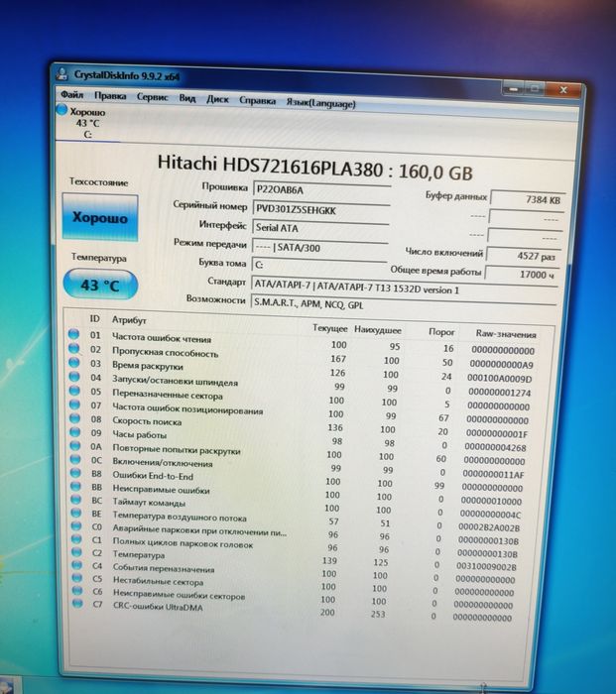Viewport: 616px width, 694px height.
Task: Click the 43 °C temperature button
Action: pyautogui.click(x=100, y=285)
